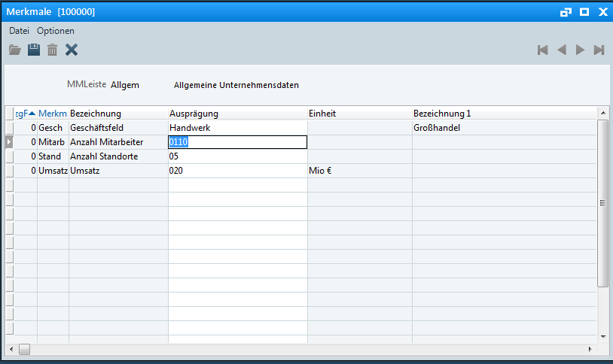Click the row selector of the Geschäftsfeld row
This screenshot has height=364, width=613.
(9, 128)
